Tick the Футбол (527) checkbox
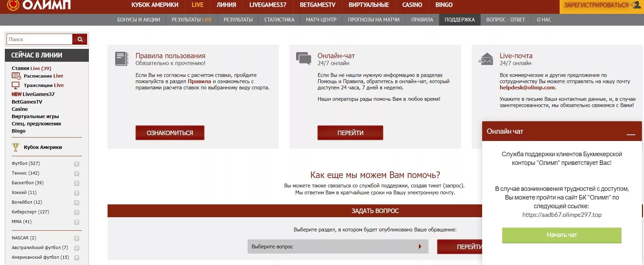This screenshot has width=644, height=265. coord(77,164)
